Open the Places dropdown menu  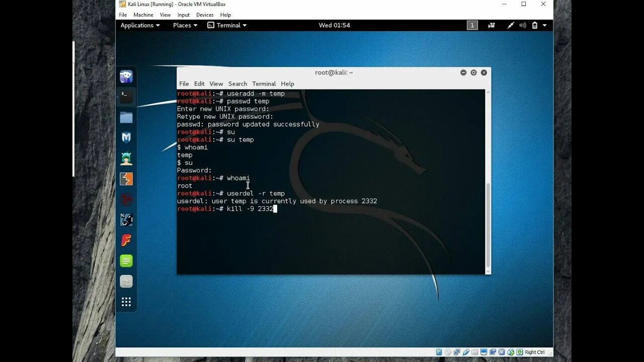point(185,25)
